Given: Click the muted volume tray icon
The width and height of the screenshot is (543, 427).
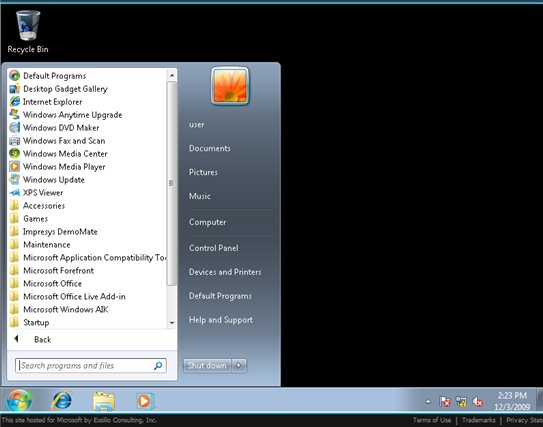Looking at the screenshot, I should [478, 401].
